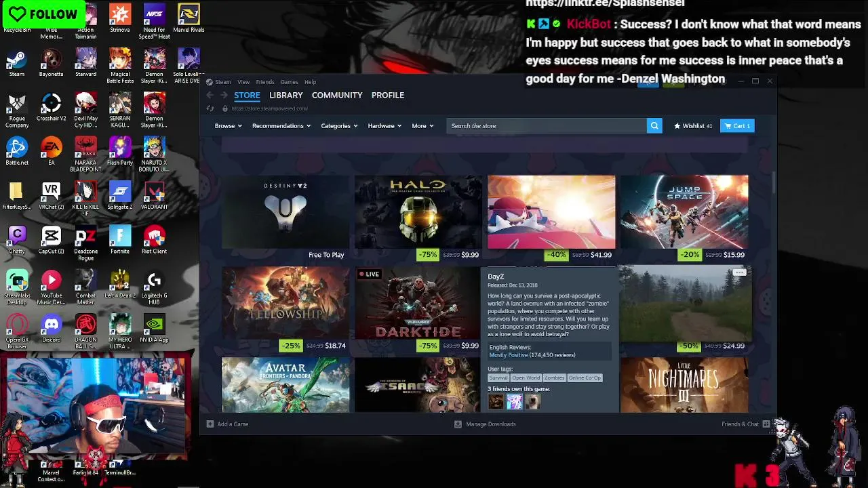This screenshot has width=868, height=488.
Task: Switch to the LIBRARY tab
Action: (285, 95)
